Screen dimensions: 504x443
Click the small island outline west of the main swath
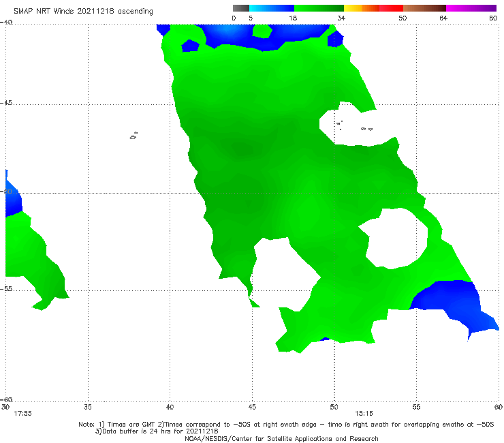pyautogui.click(x=133, y=136)
